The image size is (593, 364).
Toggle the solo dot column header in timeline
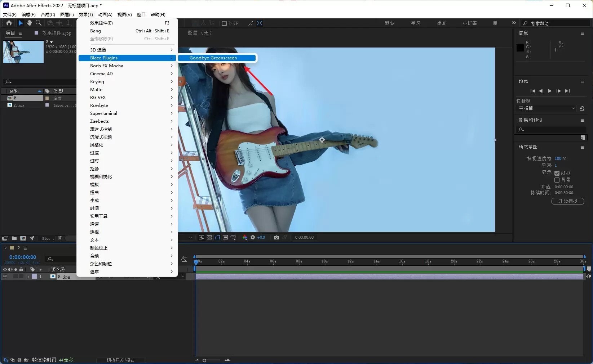point(16,269)
